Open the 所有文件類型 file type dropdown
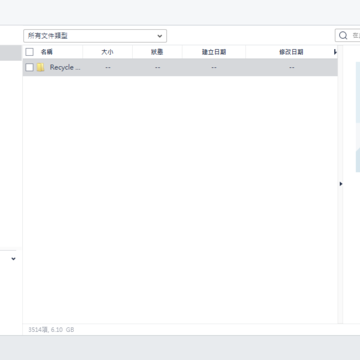 tap(95, 36)
